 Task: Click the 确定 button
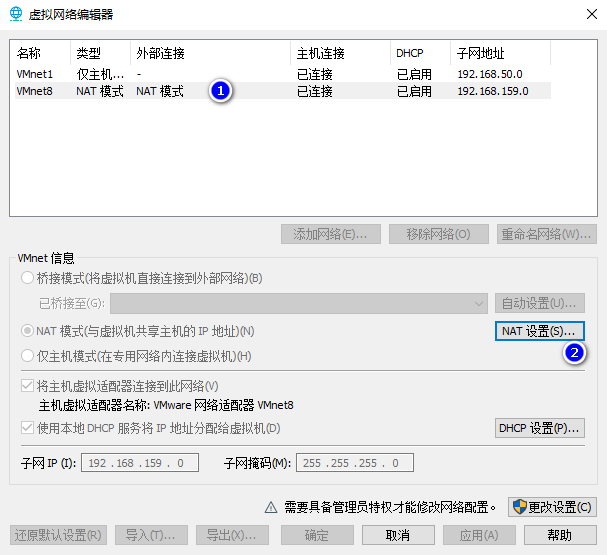(x=317, y=535)
